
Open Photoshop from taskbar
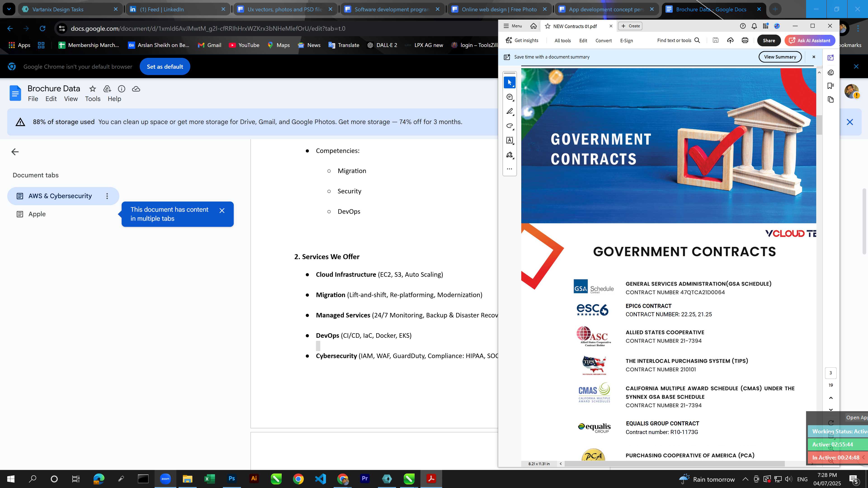point(231,479)
